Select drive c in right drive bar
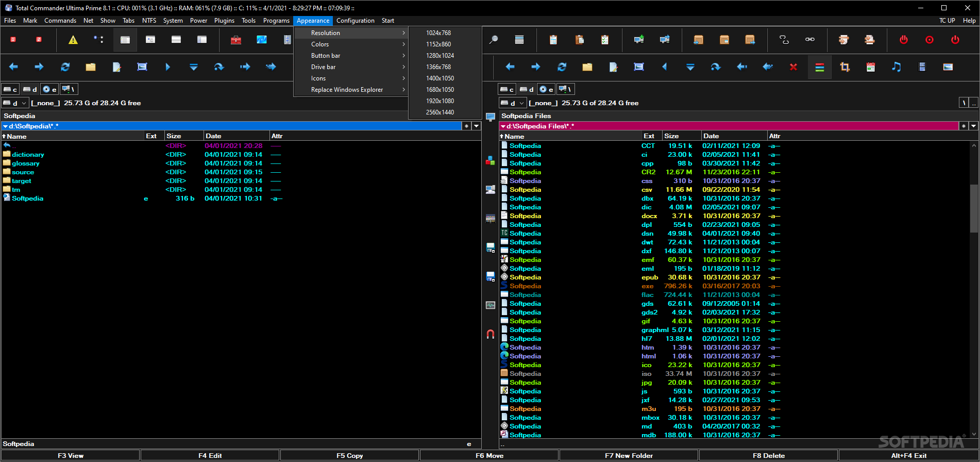 pyautogui.click(x=508, y=89)
